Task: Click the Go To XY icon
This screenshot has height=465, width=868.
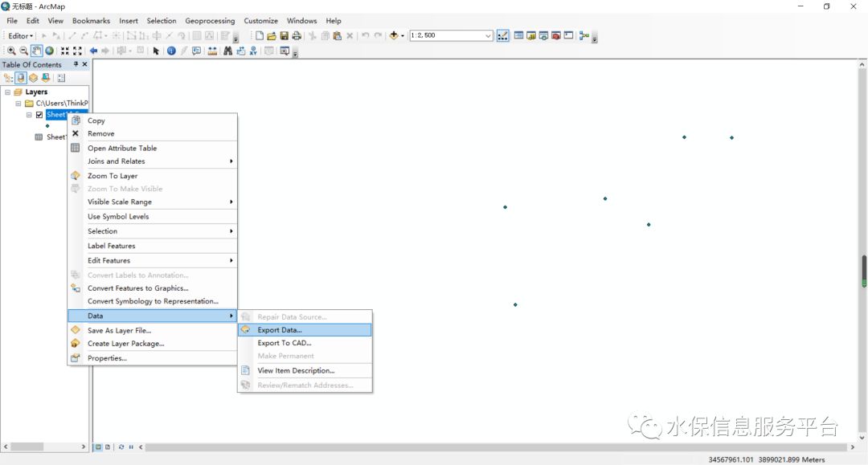Action: click(253, 51)
